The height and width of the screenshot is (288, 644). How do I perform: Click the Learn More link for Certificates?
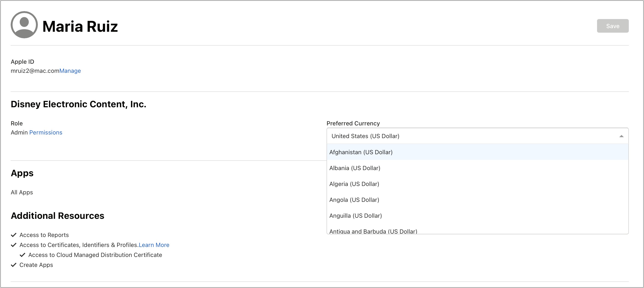pos(154,245)
